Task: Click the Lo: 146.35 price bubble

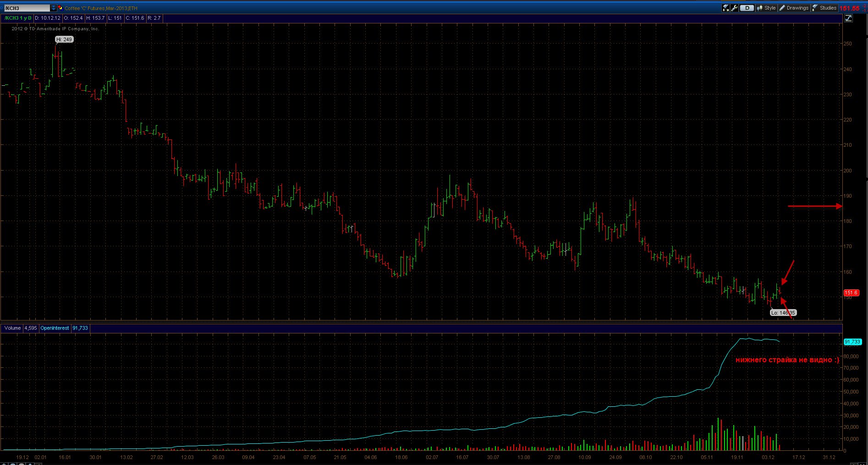Action: point(783,313)
